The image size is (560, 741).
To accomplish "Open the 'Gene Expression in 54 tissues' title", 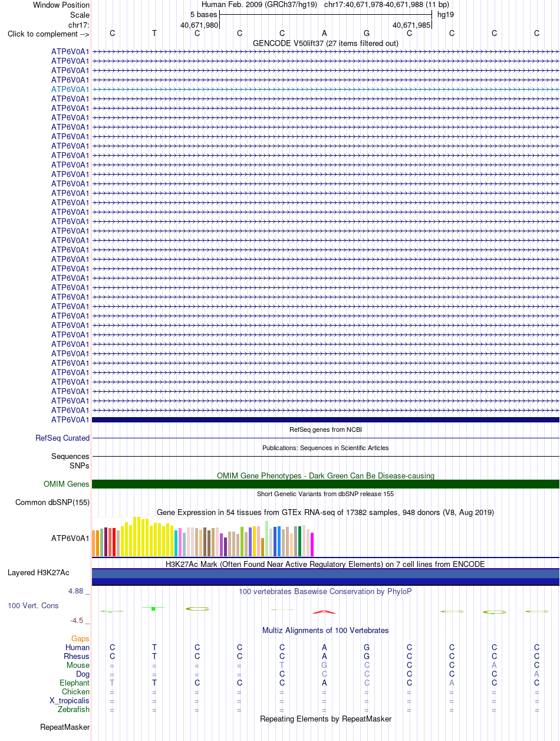I will click(325, 513).
